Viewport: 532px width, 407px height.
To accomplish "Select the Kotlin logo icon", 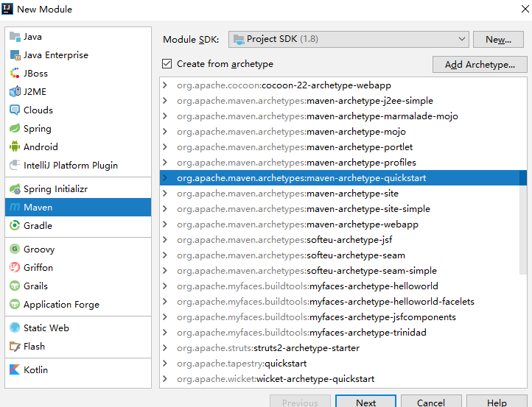I will coord(15,369).
